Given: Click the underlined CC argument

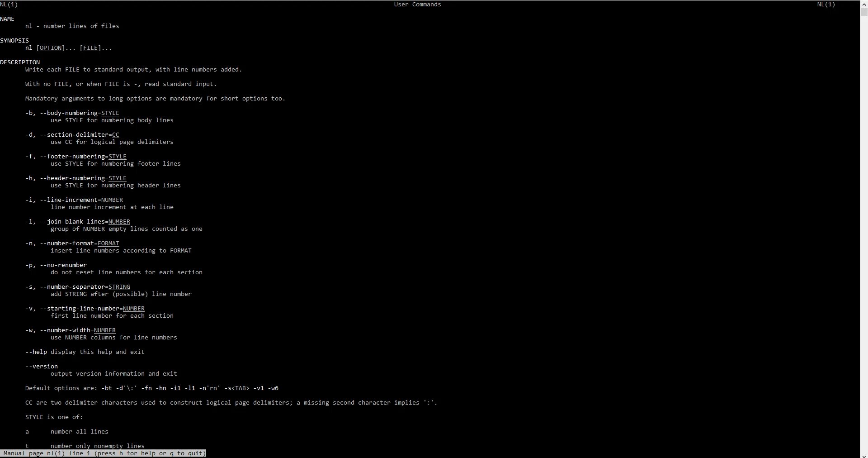Looking at the screenshot, I should [116, 134].
